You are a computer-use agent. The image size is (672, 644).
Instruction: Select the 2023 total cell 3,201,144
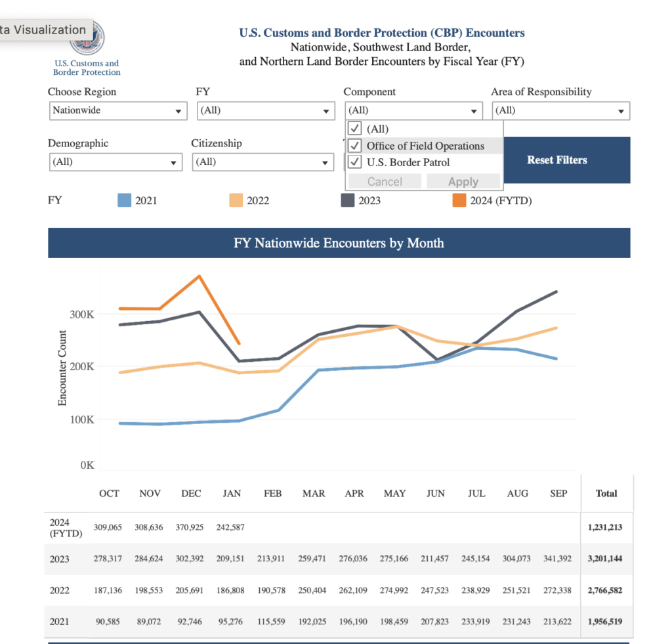(x=606, y=559)
